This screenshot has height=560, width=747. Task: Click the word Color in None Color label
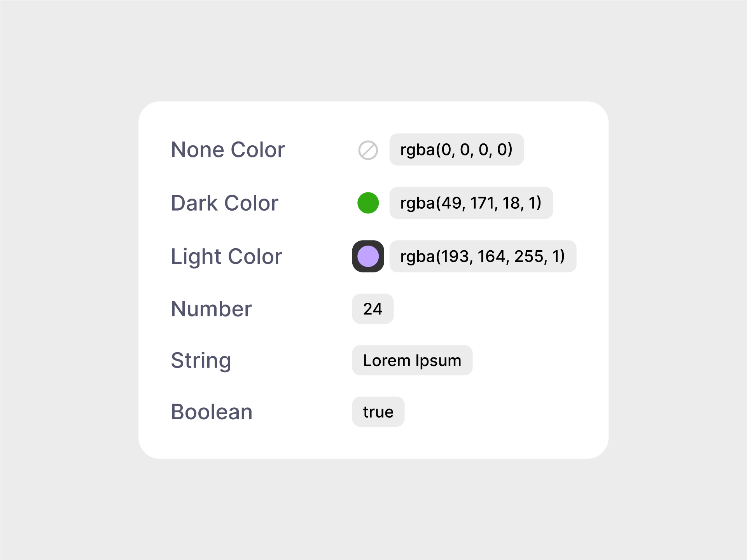(258, 150)
